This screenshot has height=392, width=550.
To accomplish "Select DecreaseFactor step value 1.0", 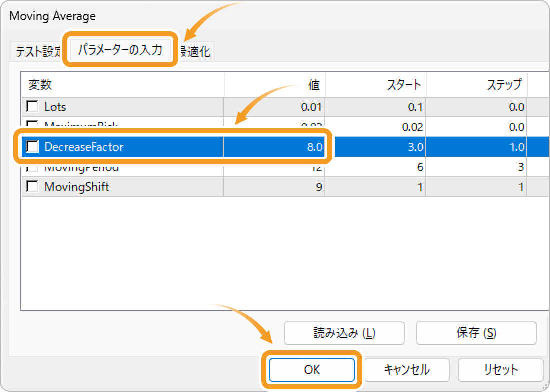I will [476, 146].
